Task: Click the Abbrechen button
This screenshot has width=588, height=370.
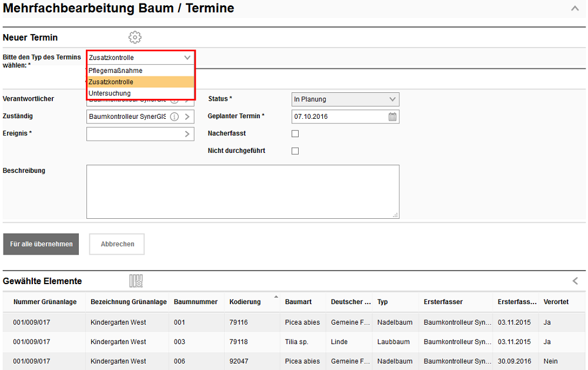Action: [x=117, y=244]
